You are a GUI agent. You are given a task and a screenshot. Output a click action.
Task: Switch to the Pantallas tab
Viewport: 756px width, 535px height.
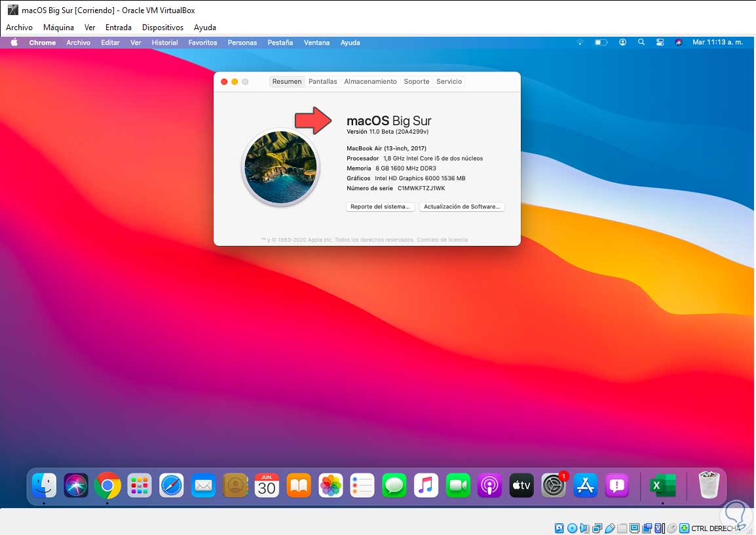[322, 81]
